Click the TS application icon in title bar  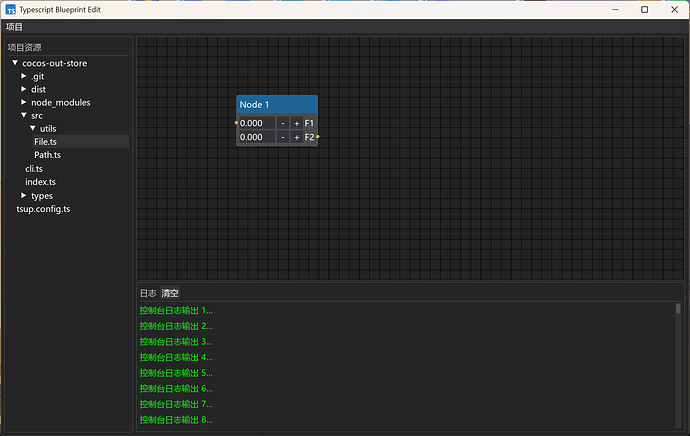(x=11, y=10)
